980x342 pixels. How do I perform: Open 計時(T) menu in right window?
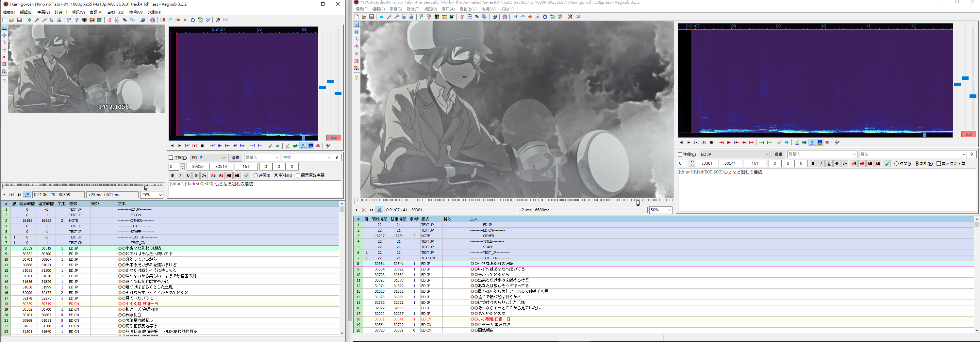tap(413, 9)
